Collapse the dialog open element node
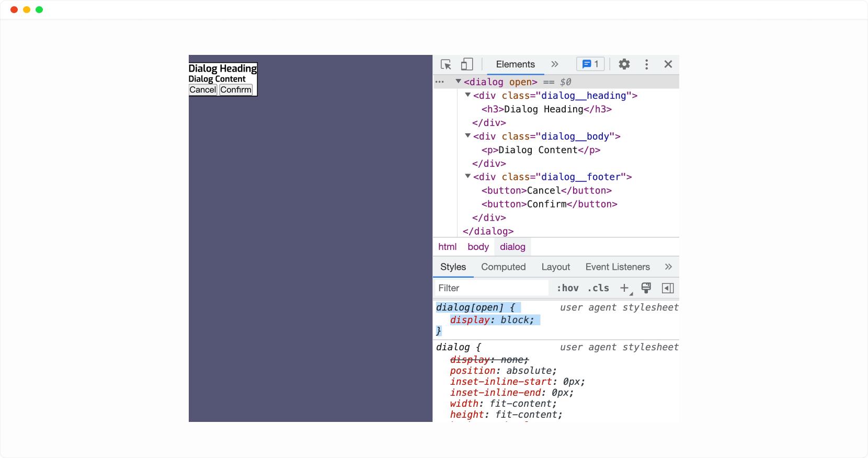This screenshot has height=458, width=868. 459,81
